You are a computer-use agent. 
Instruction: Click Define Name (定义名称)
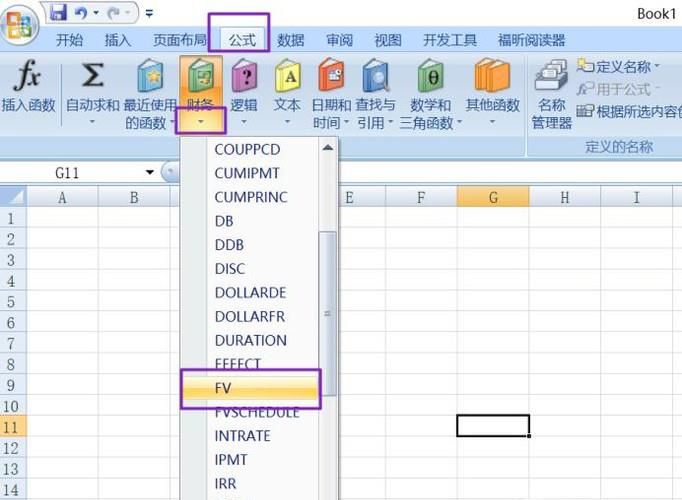(618, 67)
